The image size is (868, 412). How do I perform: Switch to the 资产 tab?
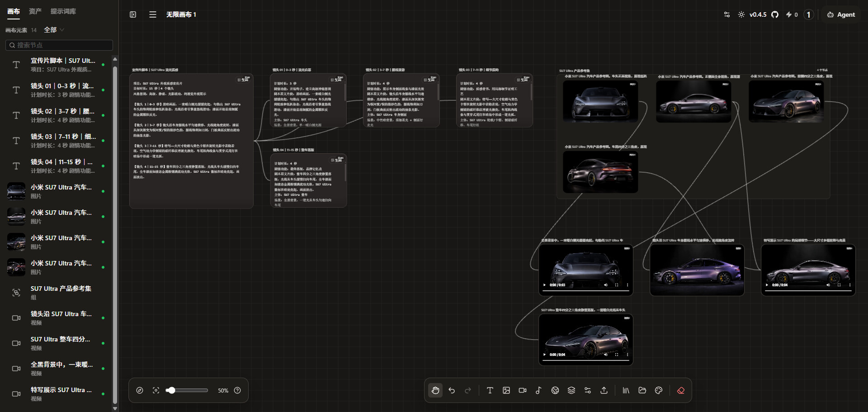pyautogui.click(x=35, y=11)
